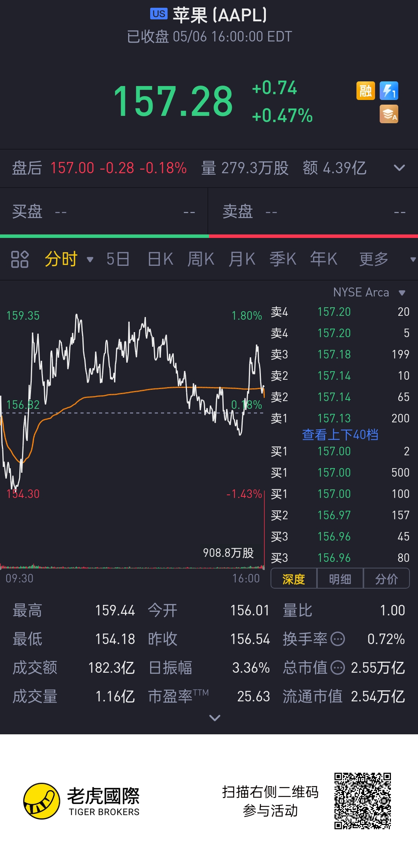Tap the orange stacked-layers A icon
This screenshot has width=418, height=868.
coord(389,114)
